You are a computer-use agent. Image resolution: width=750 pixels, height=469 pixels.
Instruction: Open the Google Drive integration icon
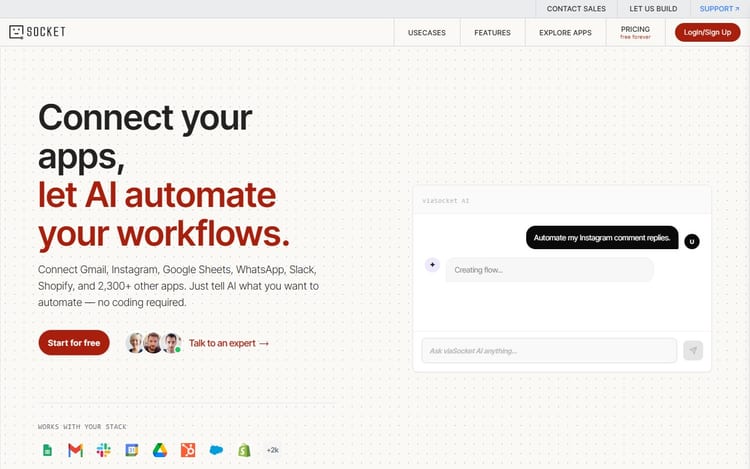pyautogui.click(x=160, y=450)
